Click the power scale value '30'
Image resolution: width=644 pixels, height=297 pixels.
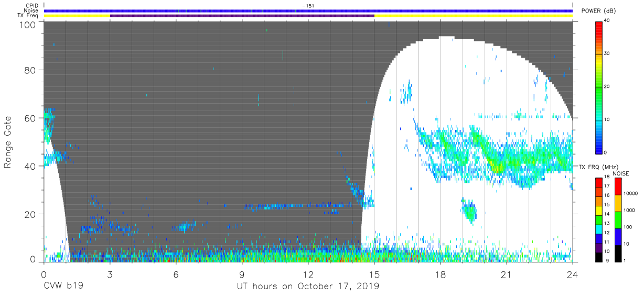607,54
